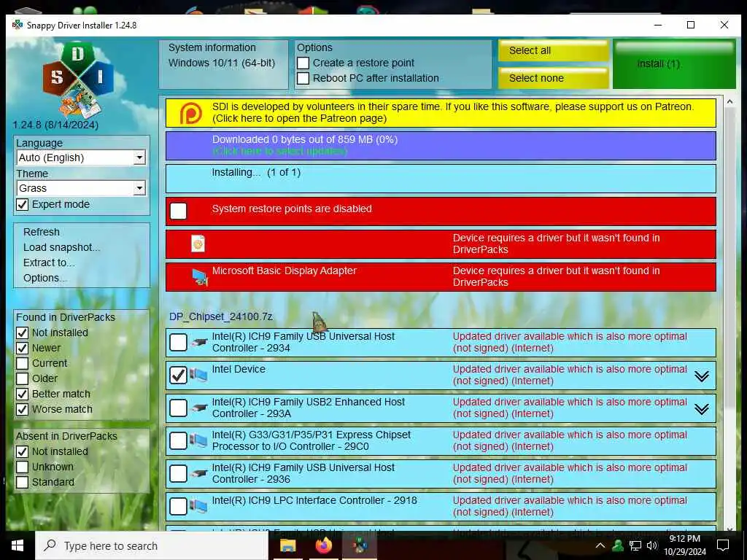Click the Type here to search box
Viewport: 747px width, 560px height.
pos(152,545)
